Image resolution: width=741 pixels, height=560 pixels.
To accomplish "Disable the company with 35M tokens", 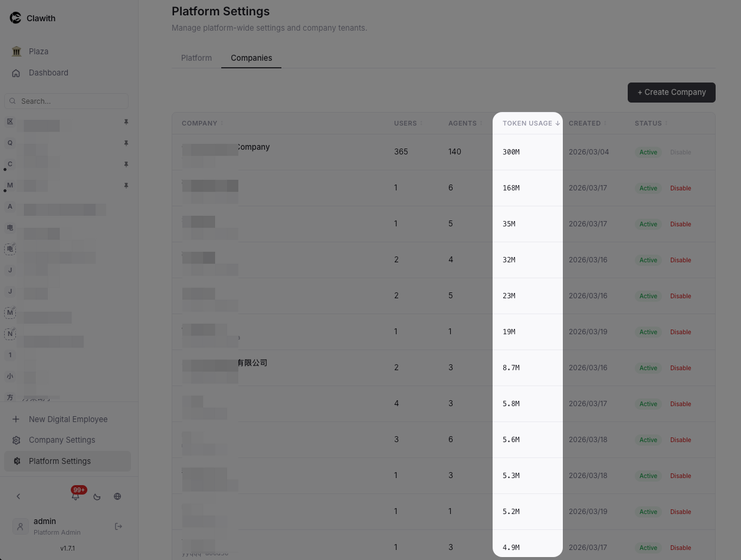I will [x=680, y=224].
